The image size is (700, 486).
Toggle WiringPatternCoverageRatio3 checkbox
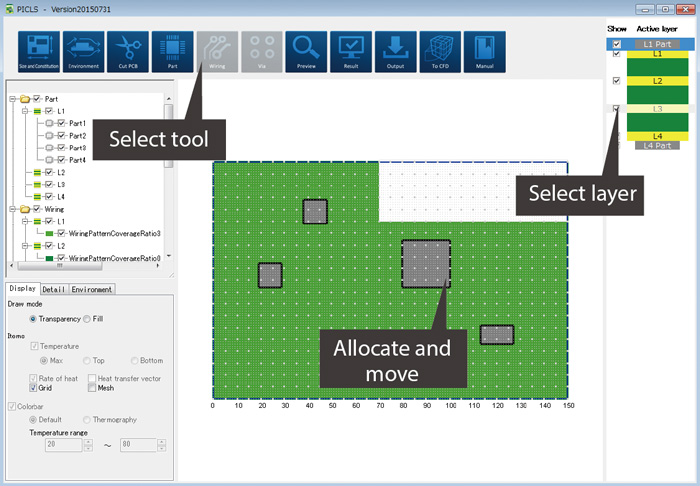(x=62, y=233)
